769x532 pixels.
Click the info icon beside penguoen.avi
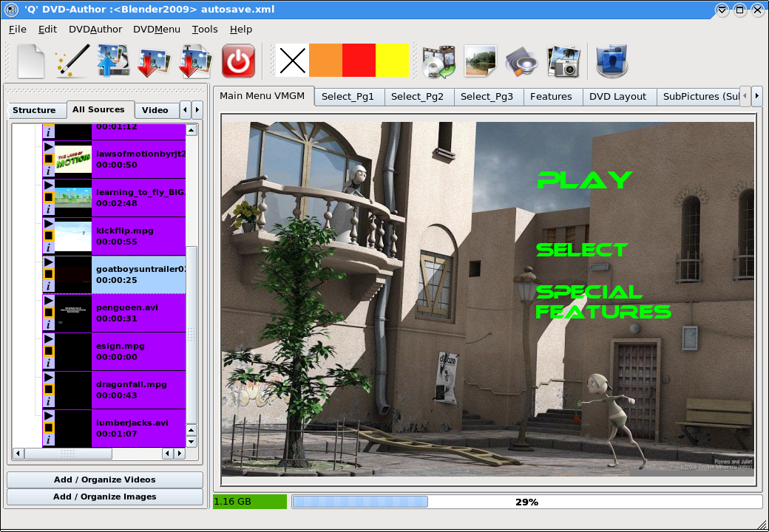point(48,324)
